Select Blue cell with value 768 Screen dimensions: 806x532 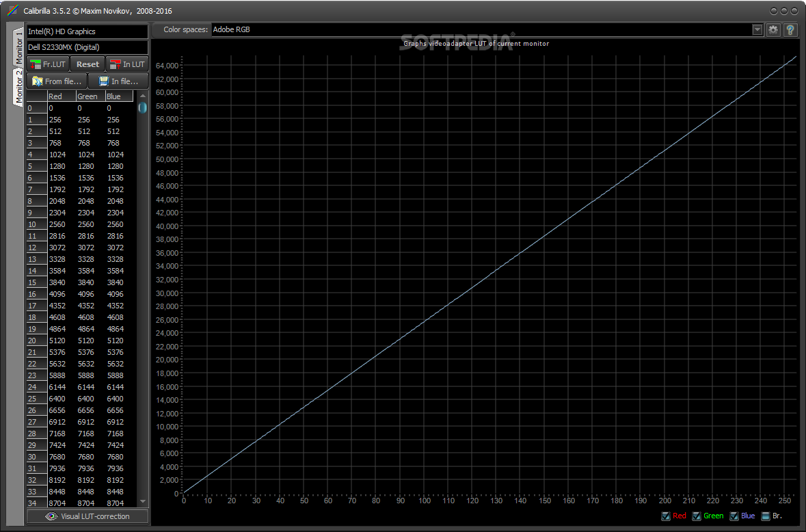point(119,143)
